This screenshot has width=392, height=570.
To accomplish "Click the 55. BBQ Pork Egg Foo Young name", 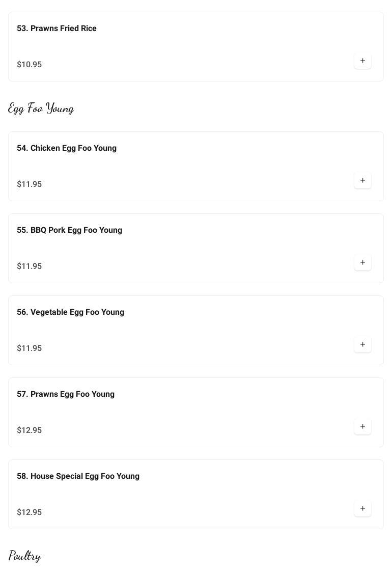I will pos(69,230).
